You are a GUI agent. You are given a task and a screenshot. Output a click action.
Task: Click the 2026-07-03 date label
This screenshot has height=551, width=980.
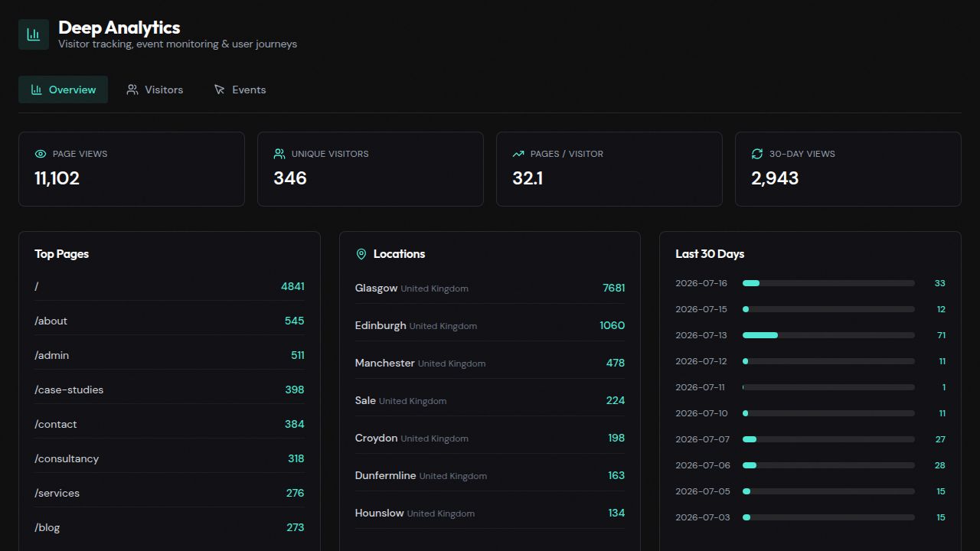703,517
